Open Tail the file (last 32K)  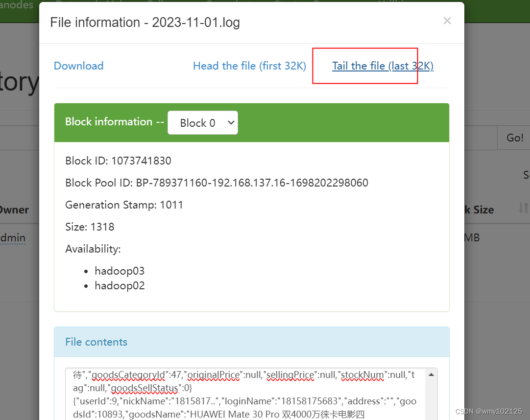(383, 66)
